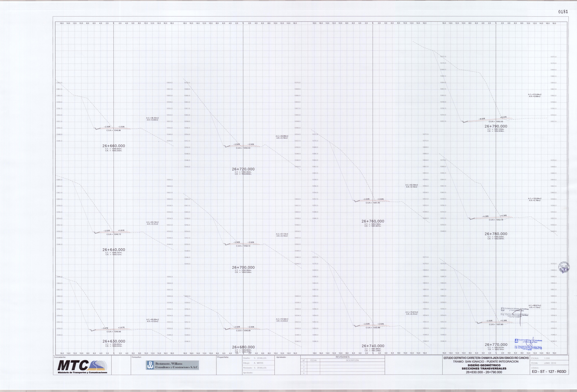This screenshot has height=392, width=577.
Task: Click the page number 0181
Action: click(563, 12)
